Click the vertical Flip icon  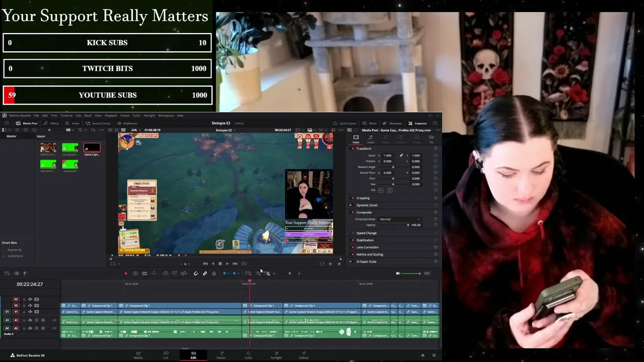coord(389,190)
